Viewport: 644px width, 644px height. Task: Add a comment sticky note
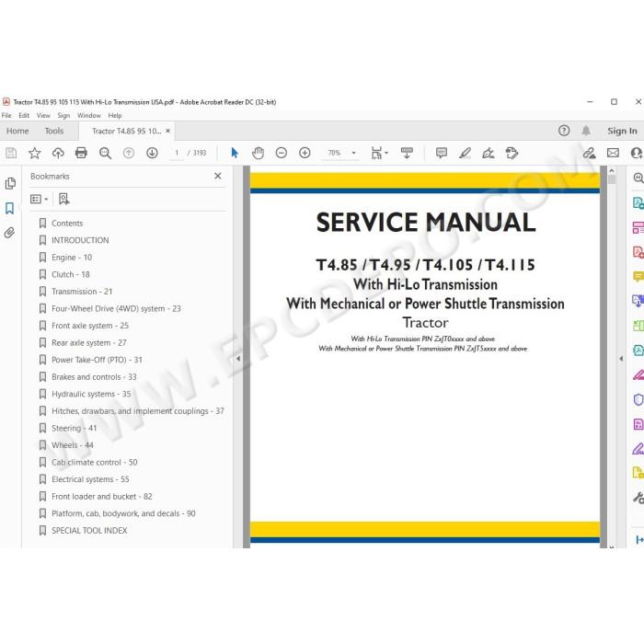click(442, 154)
